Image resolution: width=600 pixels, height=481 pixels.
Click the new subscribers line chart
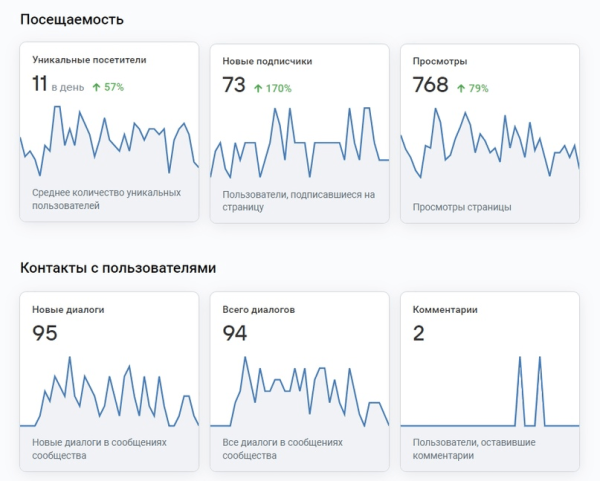(299, 145)
